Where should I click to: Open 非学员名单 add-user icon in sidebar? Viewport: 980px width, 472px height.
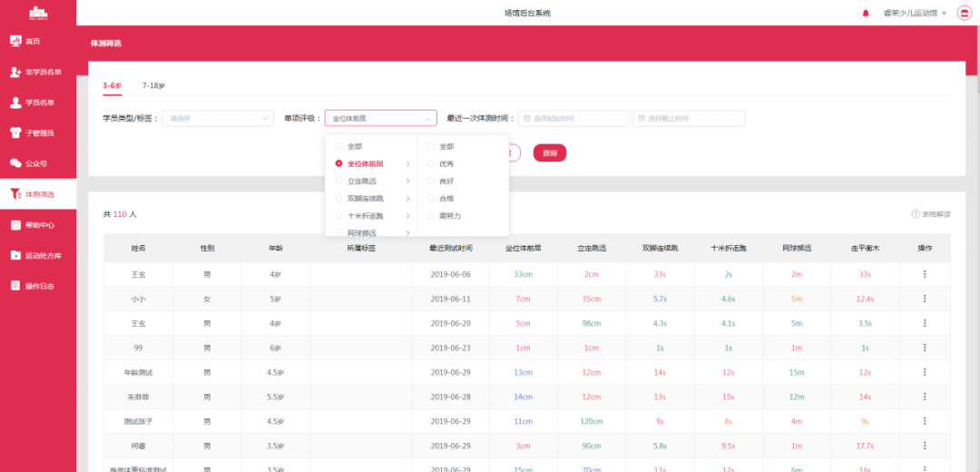click(x=16, y=72)
